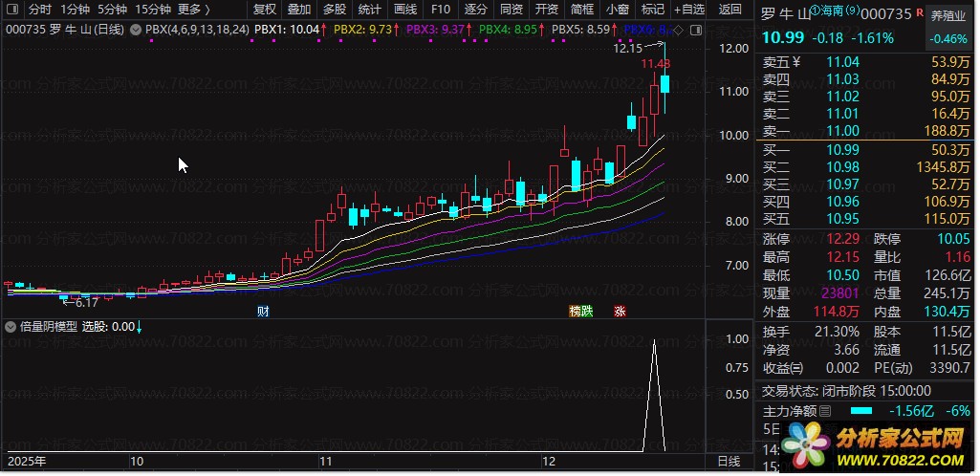Select the 5分钟 period
This screenshot has width=980, height=476.
coord(112,10)
